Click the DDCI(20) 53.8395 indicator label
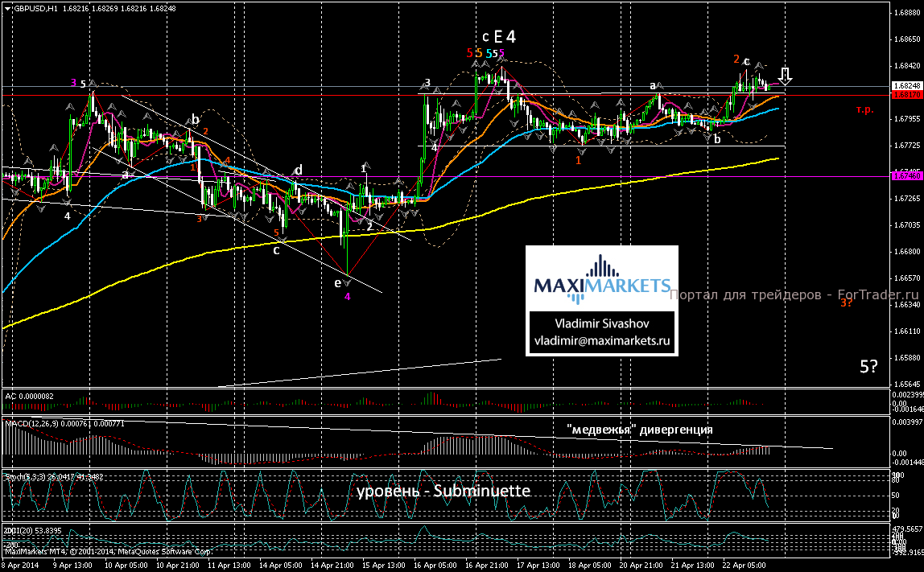924x572 pixels. (x=33, y=531)
